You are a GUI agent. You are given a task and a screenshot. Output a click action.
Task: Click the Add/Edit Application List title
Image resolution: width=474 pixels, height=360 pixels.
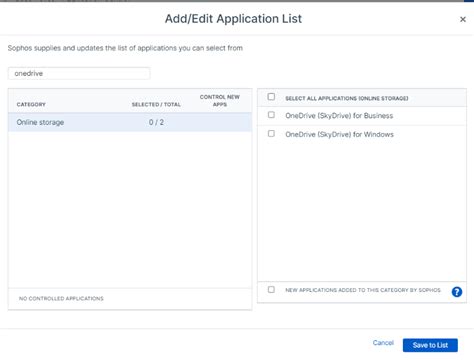click(233, 19)
